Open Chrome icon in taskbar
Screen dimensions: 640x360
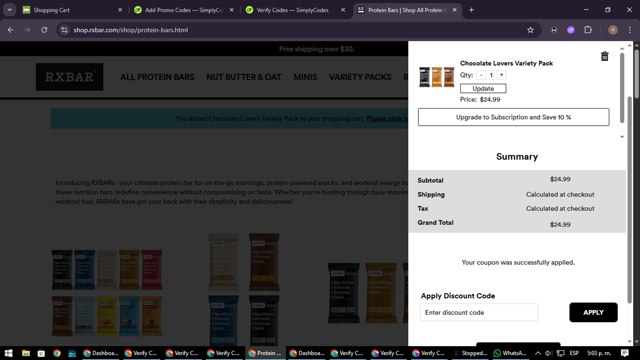pyautogui.click(x=57, y=353)
